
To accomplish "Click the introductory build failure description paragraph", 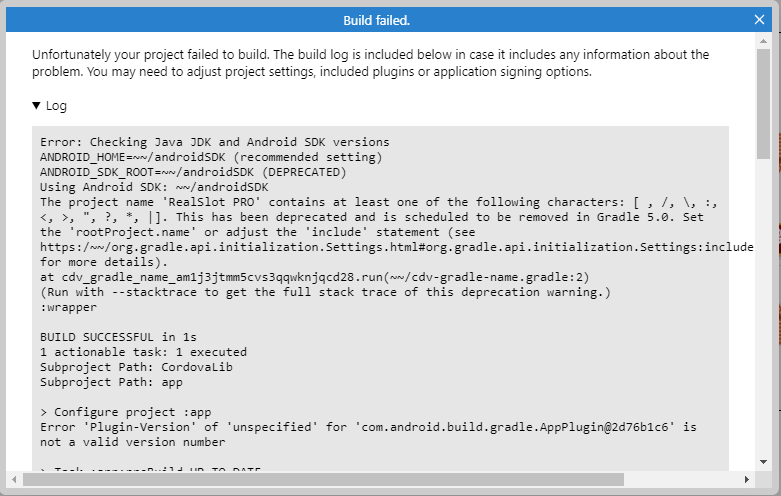I will click(x=371, y=63).
